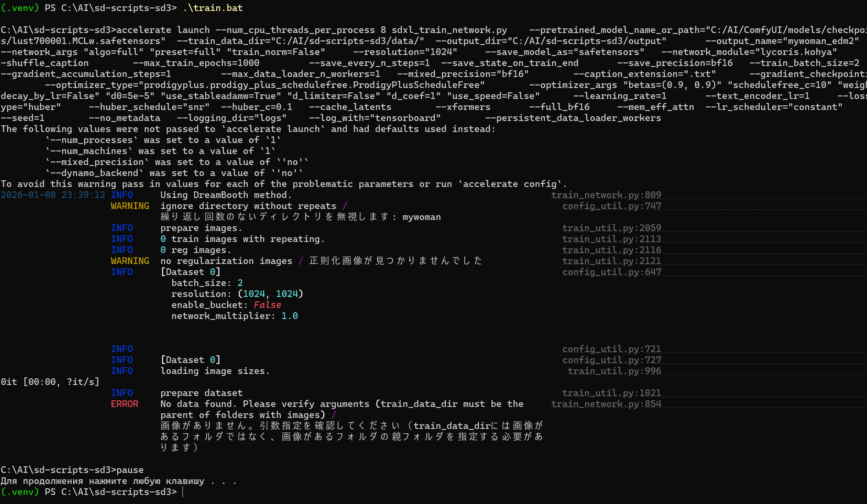The height and width of the screenshot is (504, 867).
Task: Click the train_util.py:996 link
Action: pyautogui.click(x=614, y=371)
